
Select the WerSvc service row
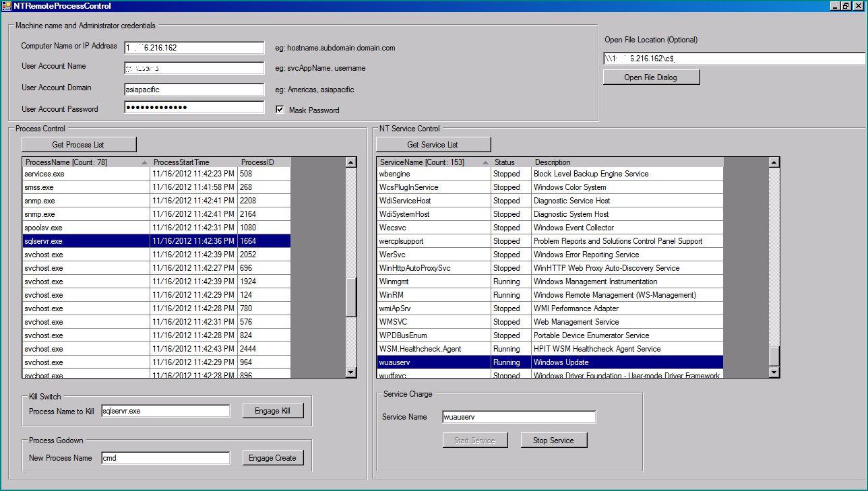coord(550,255)
